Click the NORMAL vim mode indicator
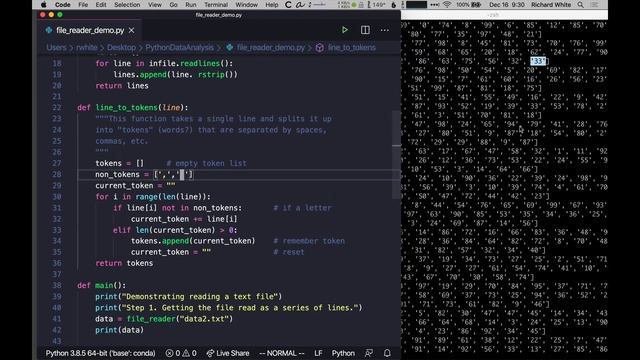The width and height of the screenshot is (640, 360). (282, 353)
